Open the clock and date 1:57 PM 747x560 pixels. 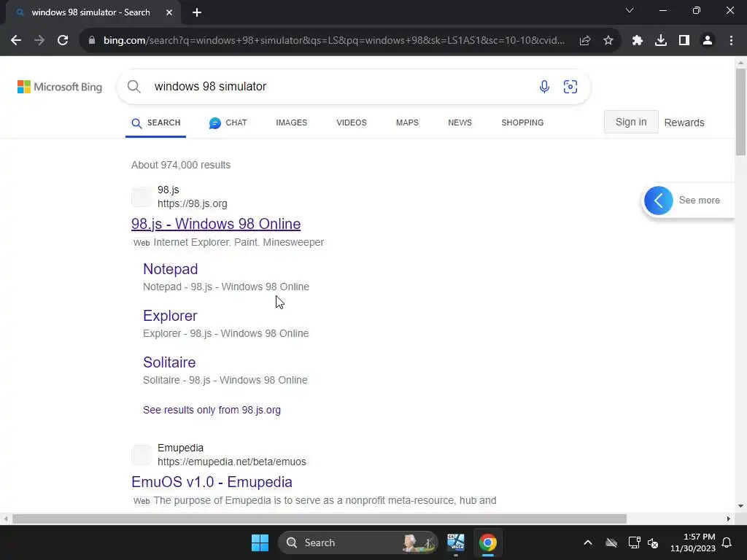(x=693, y=542)
